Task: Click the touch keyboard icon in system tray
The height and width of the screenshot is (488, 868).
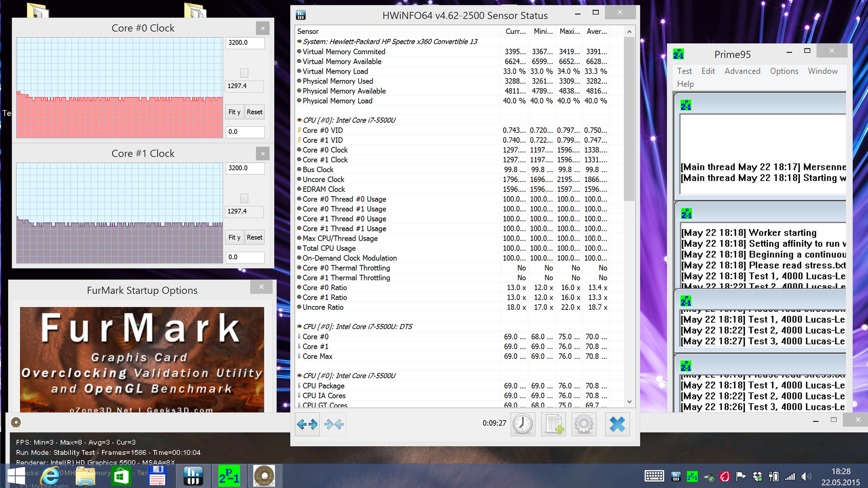Action: click(654, 476)
